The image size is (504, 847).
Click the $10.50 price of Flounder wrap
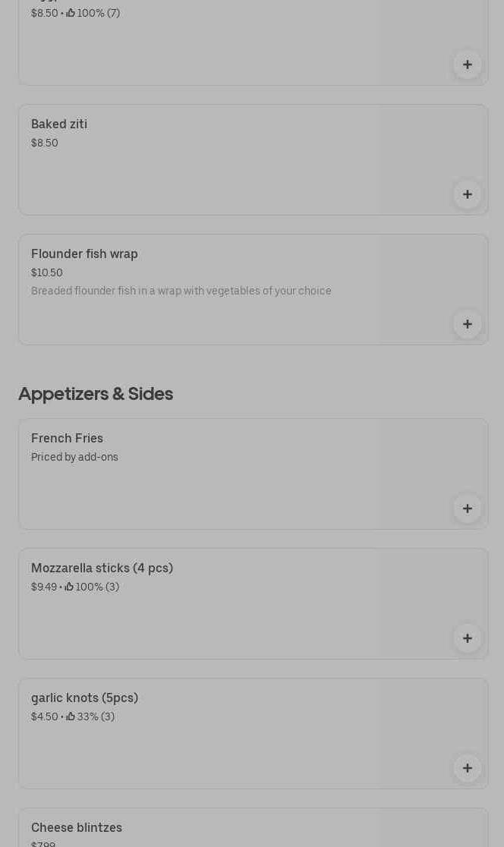click(x=47, y=272)
